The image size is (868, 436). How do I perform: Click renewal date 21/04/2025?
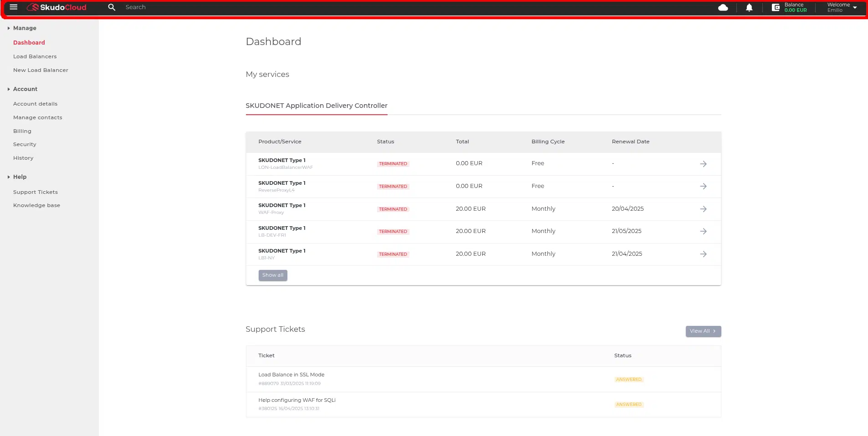(627, 254)
